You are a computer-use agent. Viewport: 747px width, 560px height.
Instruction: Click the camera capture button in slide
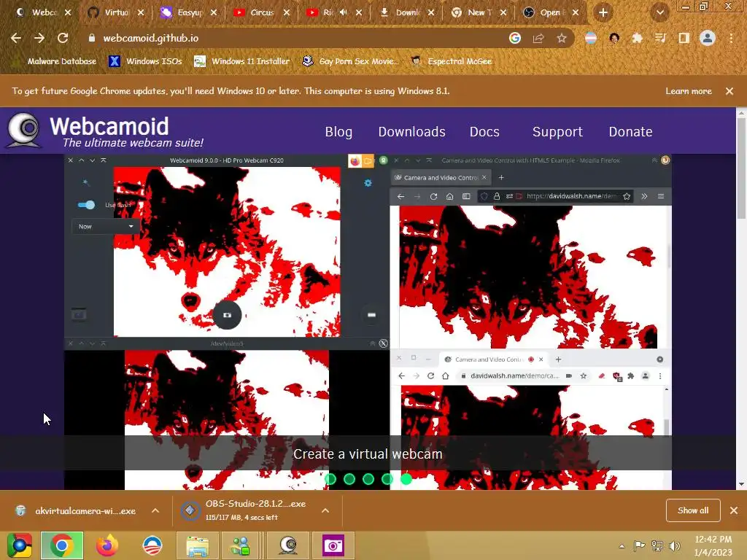pyautogui.click(x=228, y=315)
